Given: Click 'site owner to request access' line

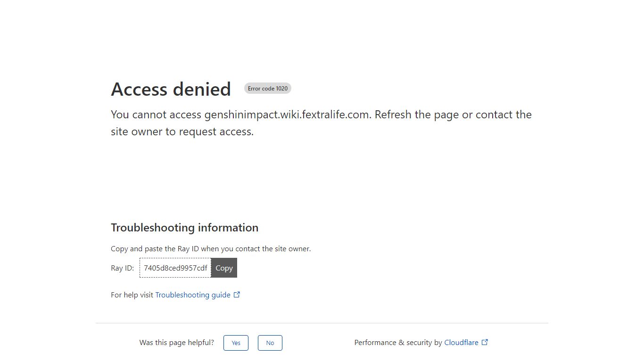Looking at the screenshot, I should tap(182, 132).
